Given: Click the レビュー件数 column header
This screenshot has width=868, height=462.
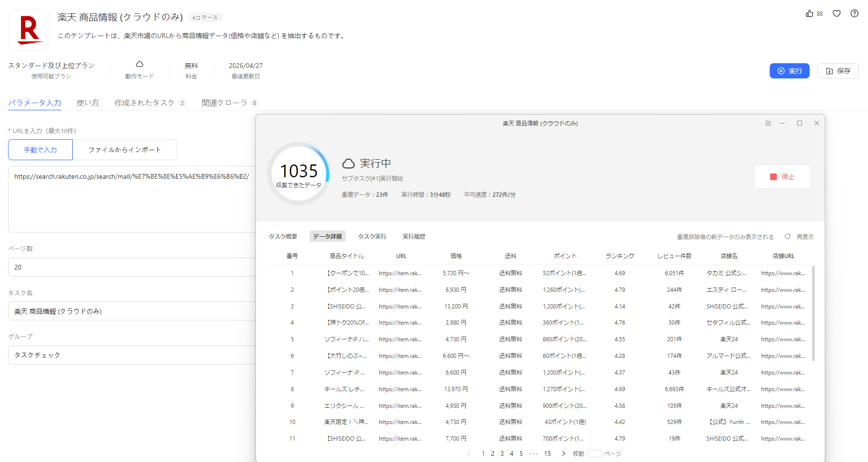Looking at the screenshot, I should click(x=674, y=256).
